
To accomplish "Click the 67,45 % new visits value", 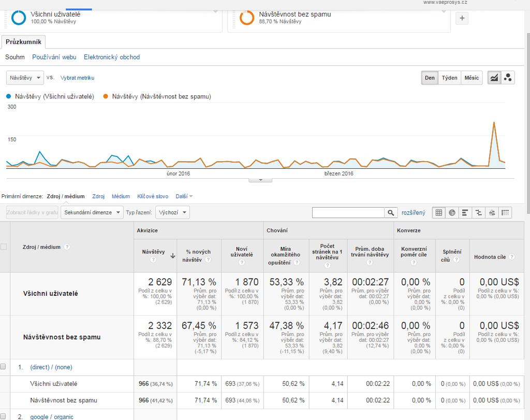I will [x=199, y=325].
